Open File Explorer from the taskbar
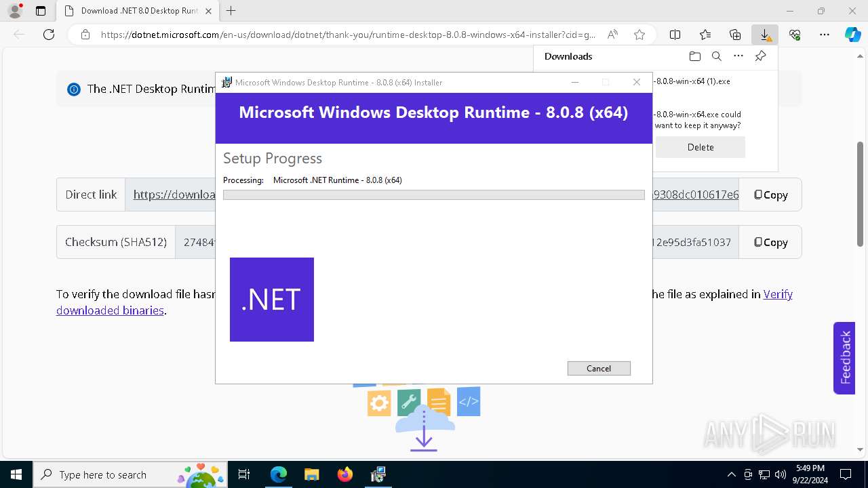This screenshot has width=868, height=488. pos(311,474)
